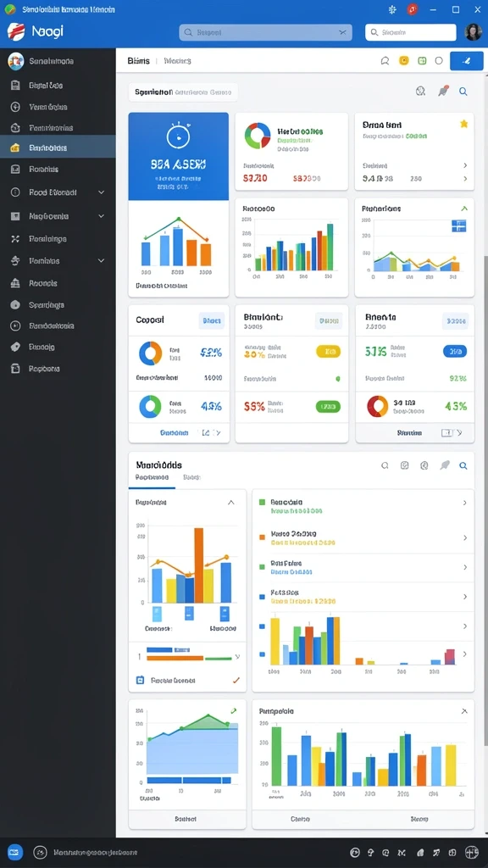Click the gold star on top-right card
488x868 pixels.
pos(463,124)
